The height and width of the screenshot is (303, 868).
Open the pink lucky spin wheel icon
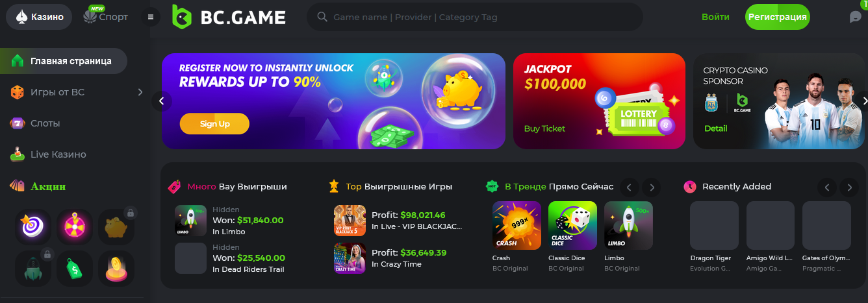[74, 226]
